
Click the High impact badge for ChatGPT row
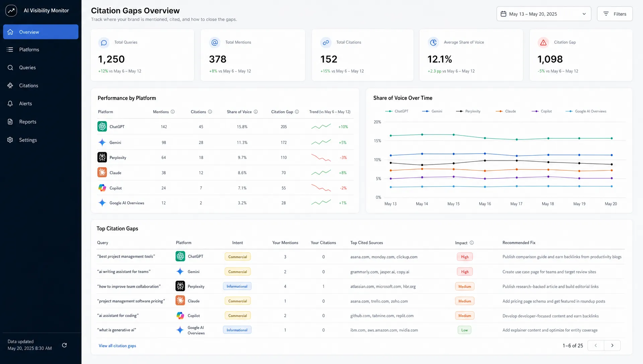click(465, 257)
